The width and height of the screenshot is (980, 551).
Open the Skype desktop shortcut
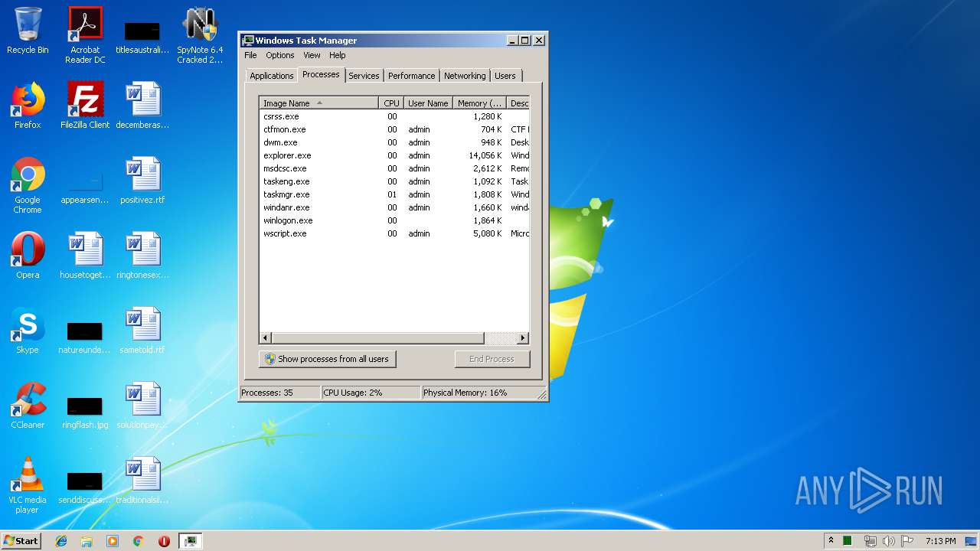(x=28, y=331)
